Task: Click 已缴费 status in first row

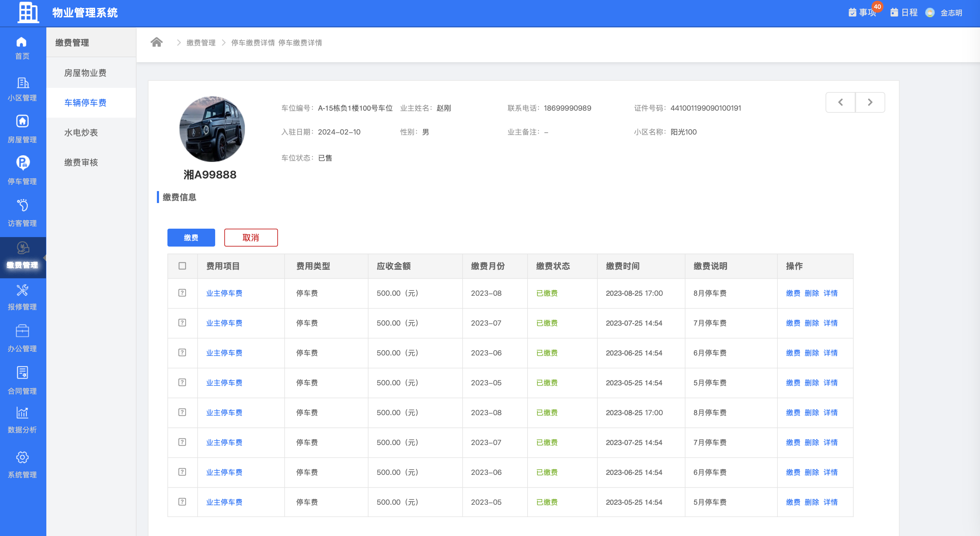Action: point(547,293)
